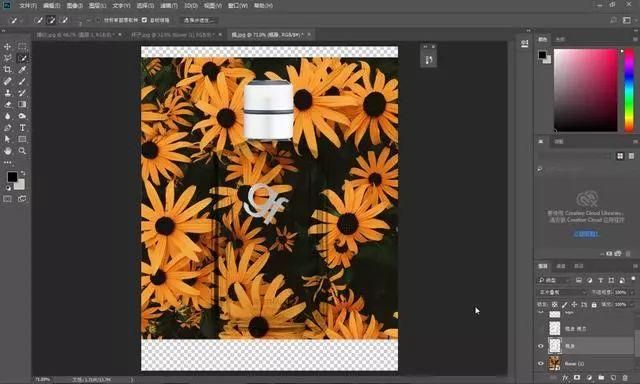Change the screen mode
Image resolution: width=640 pixels, height=384 pixels.
click(22, 199)
